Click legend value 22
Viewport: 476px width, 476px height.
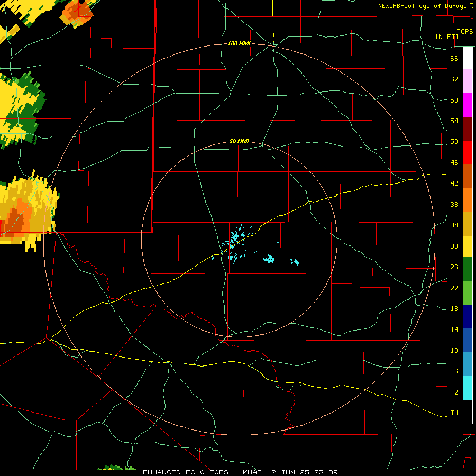coord(454,288)
